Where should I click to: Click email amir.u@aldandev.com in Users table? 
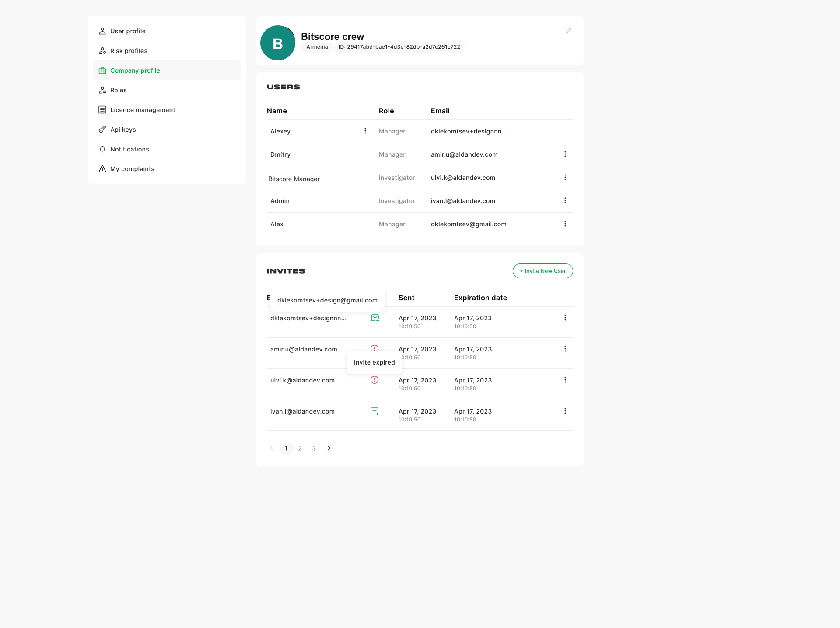pos(464,154)
